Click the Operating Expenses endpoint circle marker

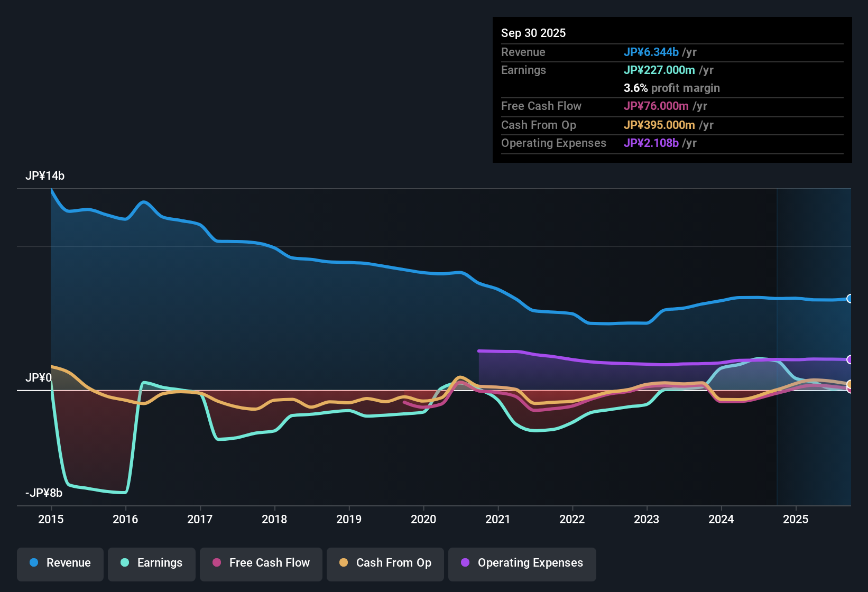[850, 360]
